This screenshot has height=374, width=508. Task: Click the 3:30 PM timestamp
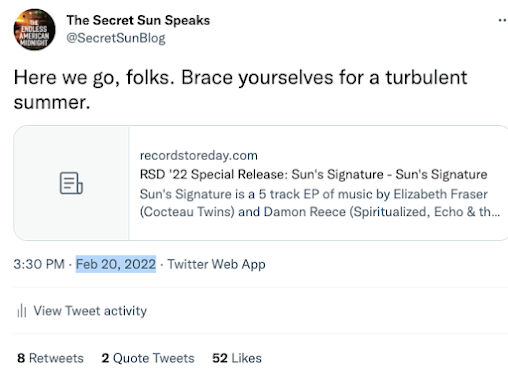[39, 264]
